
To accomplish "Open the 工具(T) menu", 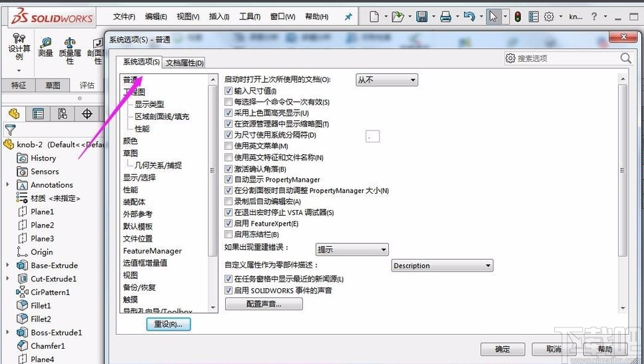I will (250, 17).
